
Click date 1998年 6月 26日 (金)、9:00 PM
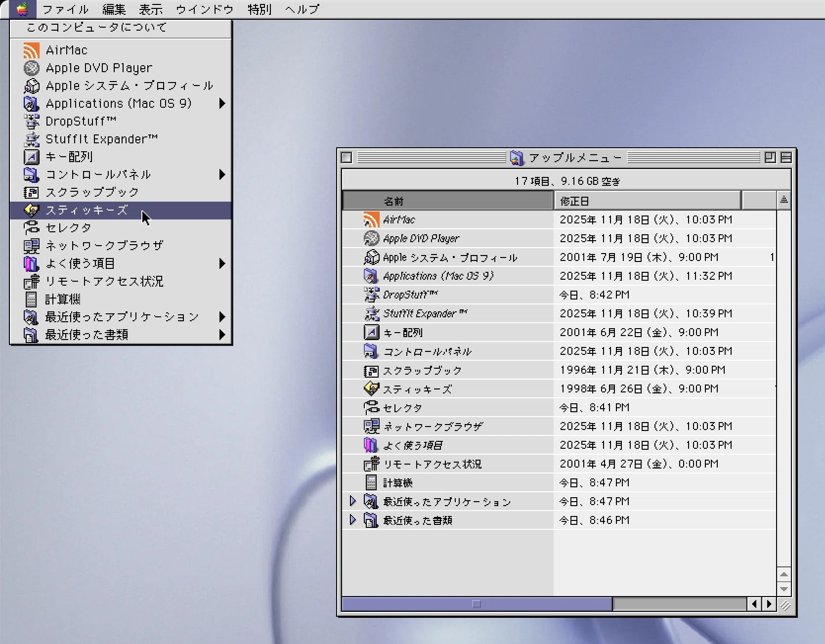[639, 389]
